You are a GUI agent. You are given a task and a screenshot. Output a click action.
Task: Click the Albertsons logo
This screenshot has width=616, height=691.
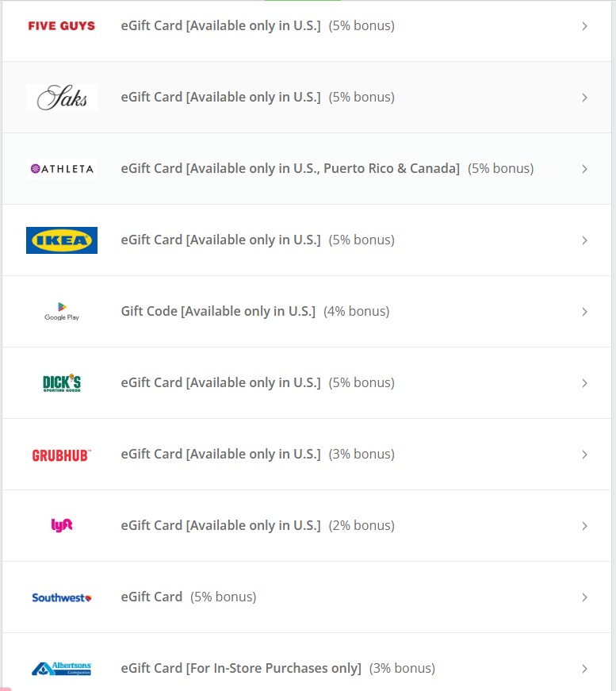pos(62,668)
